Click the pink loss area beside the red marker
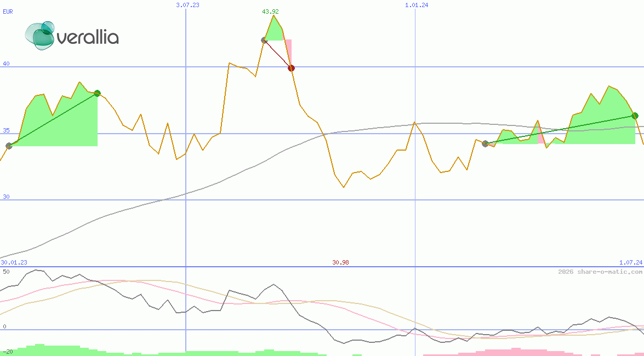The image size is (644, 356). [x=288, y=52]
